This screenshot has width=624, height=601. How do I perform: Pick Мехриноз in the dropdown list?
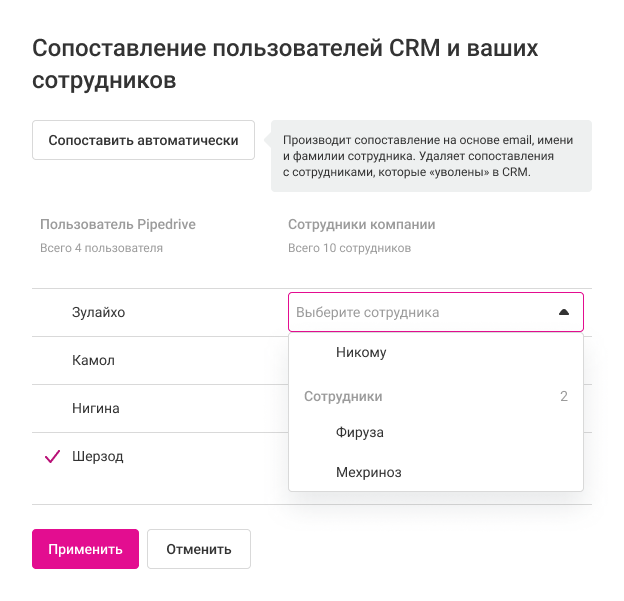(369, 472)
